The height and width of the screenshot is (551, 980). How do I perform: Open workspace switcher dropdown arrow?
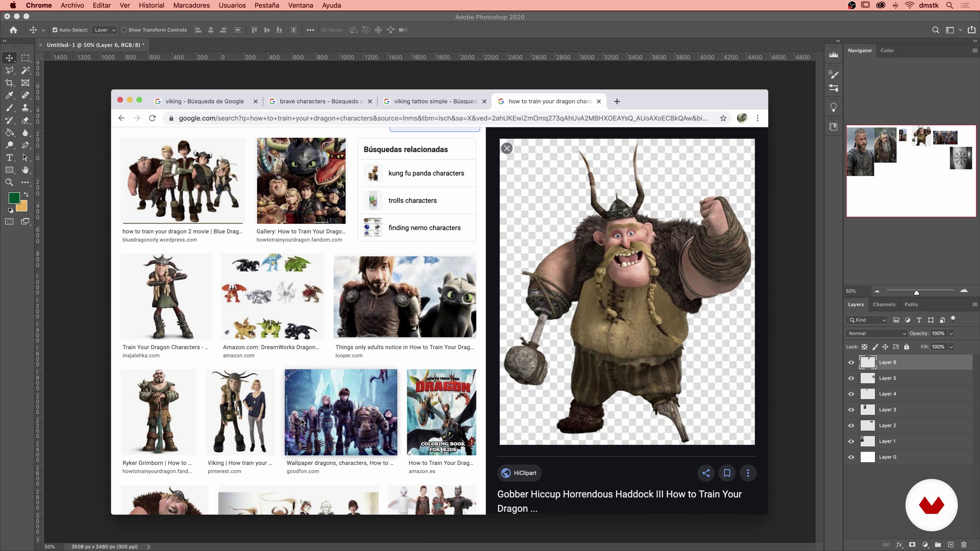(x=960, y=30)
